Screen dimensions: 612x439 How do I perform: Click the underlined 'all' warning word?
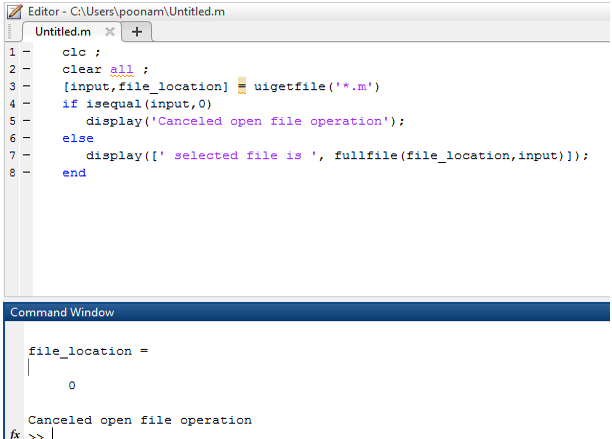[x=121, y=69]
